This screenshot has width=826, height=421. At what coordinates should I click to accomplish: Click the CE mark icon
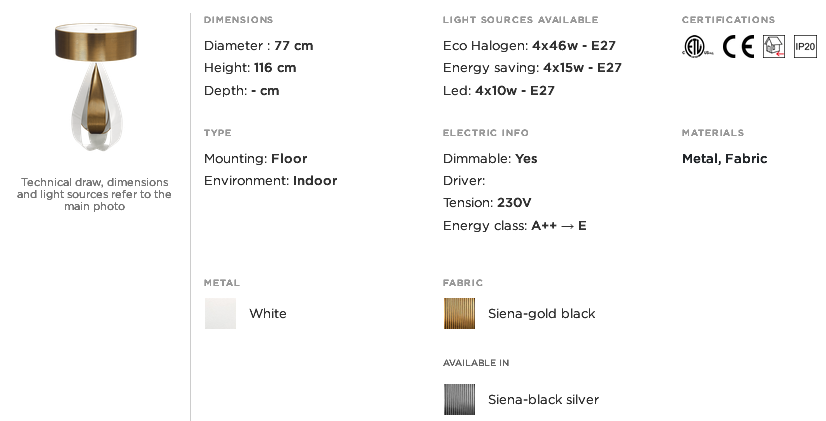point(738,46)
